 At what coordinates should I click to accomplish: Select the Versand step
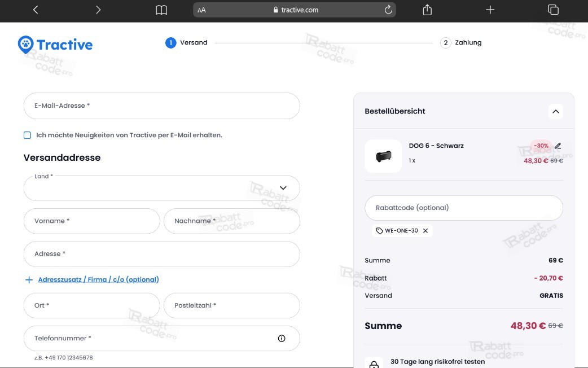click(186, 43)
